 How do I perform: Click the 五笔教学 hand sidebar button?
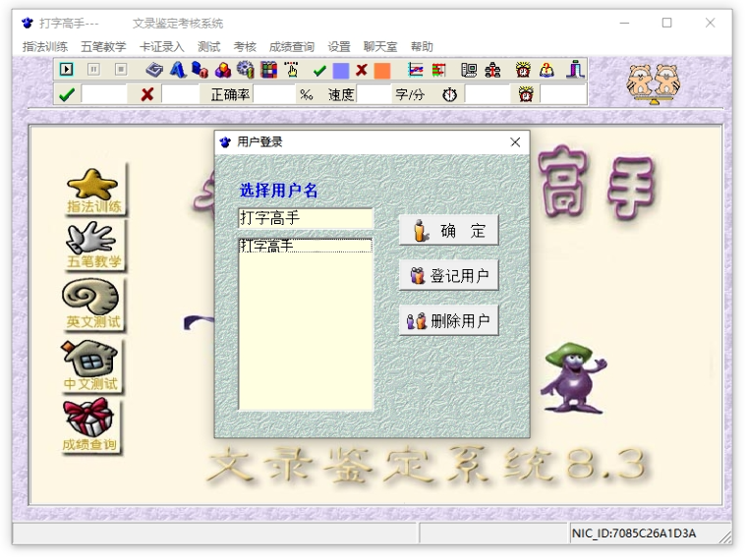(93, 246)
